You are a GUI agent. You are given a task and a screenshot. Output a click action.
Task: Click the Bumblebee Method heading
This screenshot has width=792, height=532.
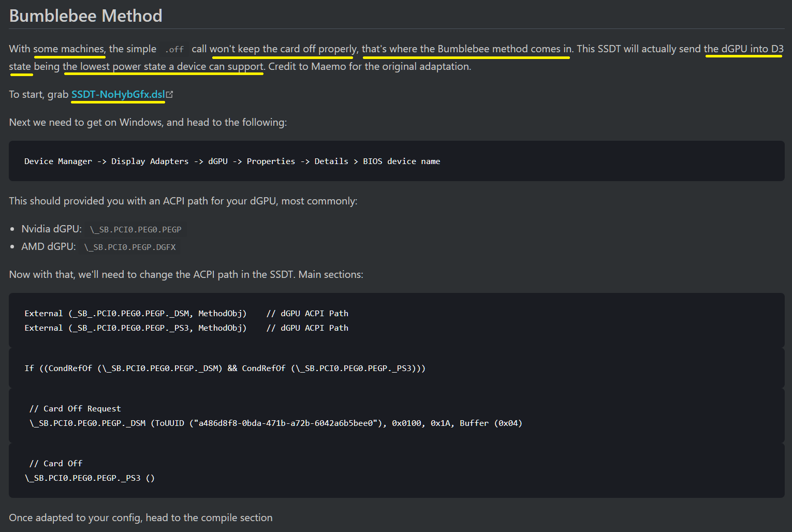pyautogui.click(x=86, y=16)
